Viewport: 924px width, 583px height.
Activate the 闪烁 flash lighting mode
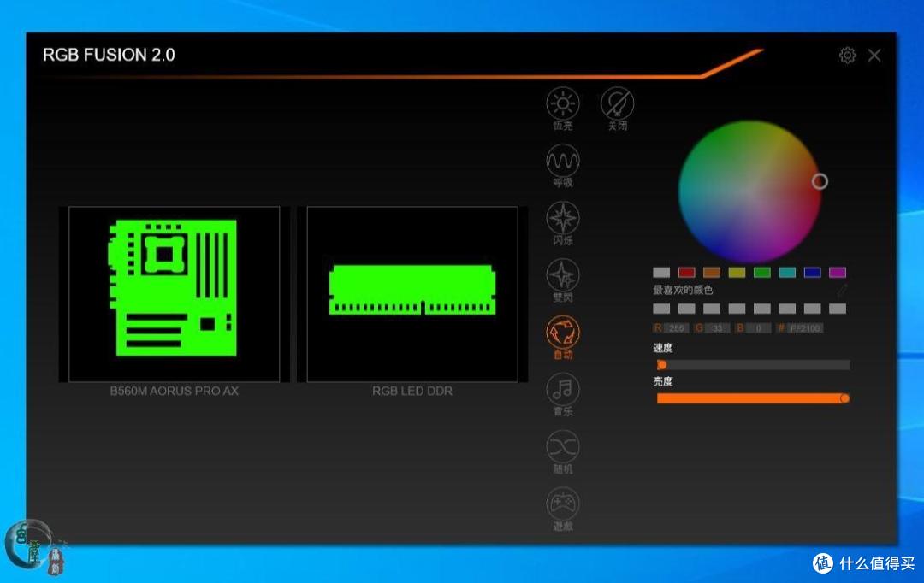[x=563, y=223]
